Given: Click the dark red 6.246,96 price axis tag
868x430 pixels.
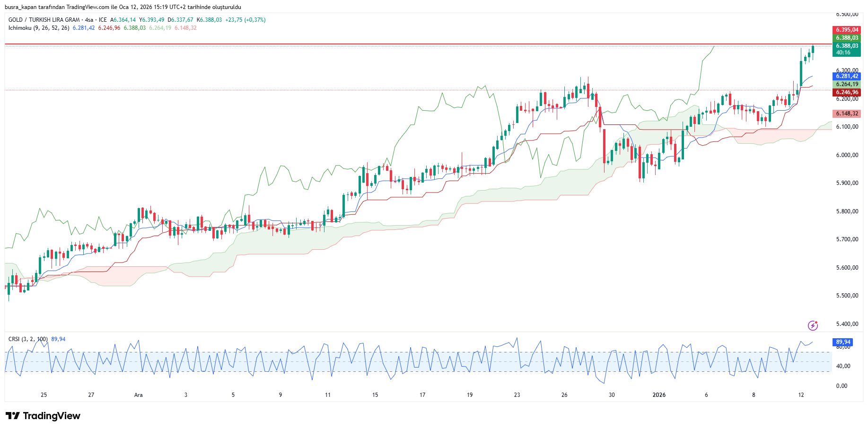Looking at the screenshot, I should coord(846,93).
